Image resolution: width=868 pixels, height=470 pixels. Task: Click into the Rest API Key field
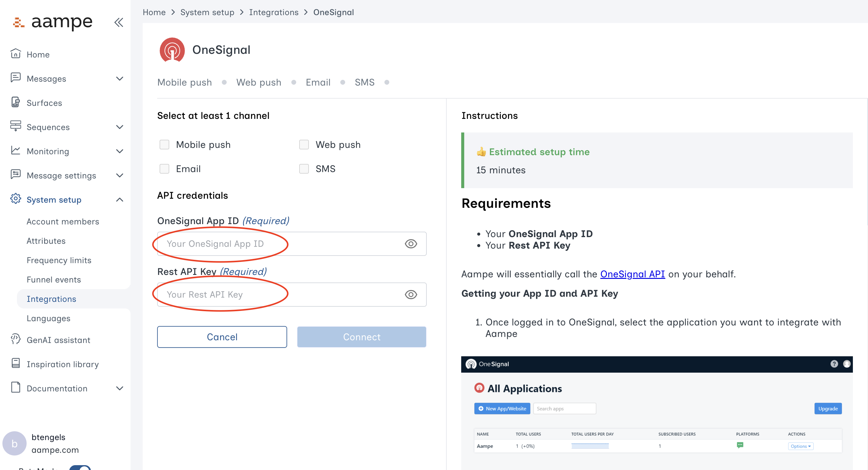coord(280,294)
